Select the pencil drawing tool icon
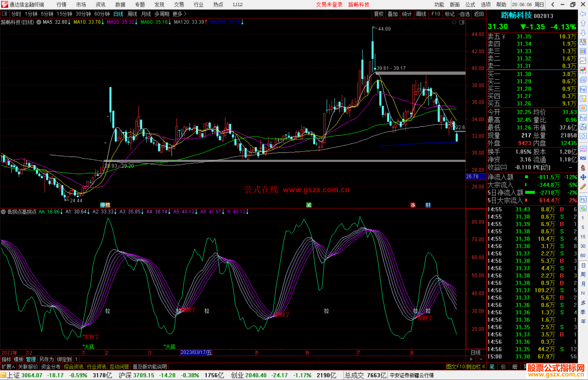The width and height of the screenshot is (588, 380). click(583, 187)
